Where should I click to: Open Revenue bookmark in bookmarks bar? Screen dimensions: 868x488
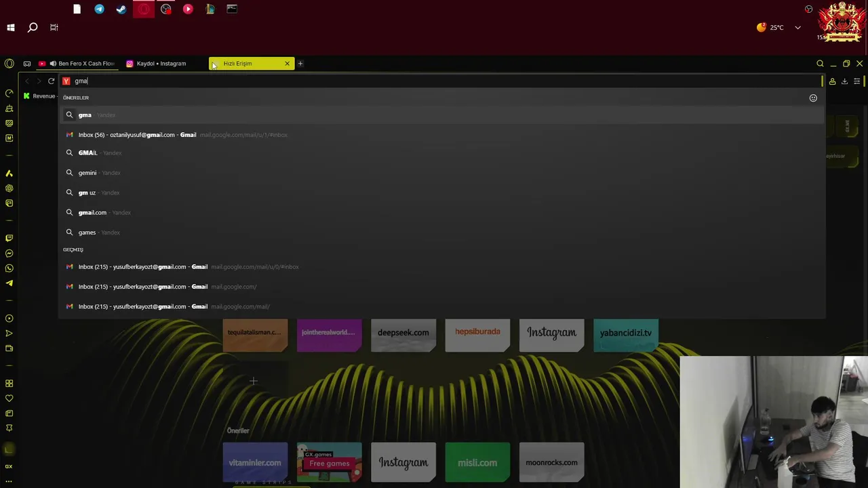[39, 96]
